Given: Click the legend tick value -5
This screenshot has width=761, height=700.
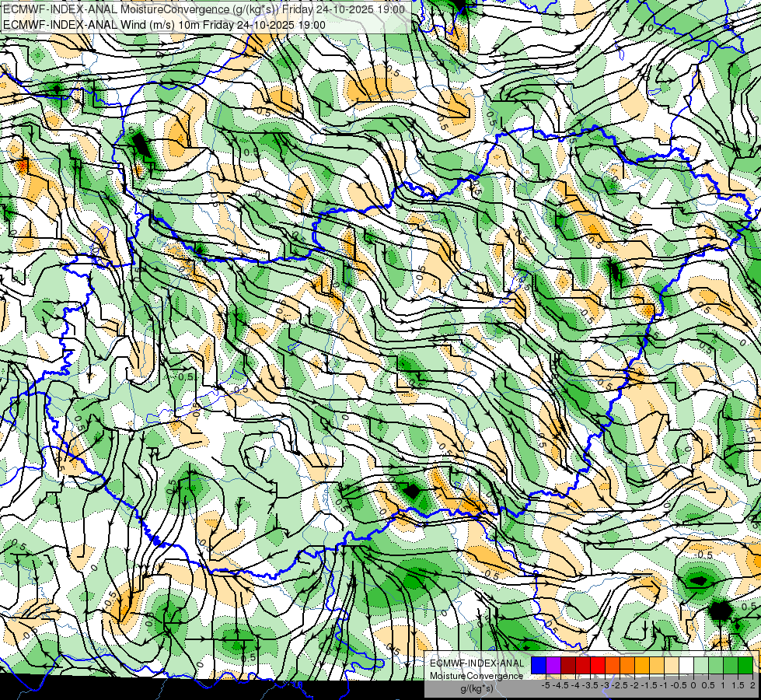Looking at the screenshot, I should tap(546, 685).
